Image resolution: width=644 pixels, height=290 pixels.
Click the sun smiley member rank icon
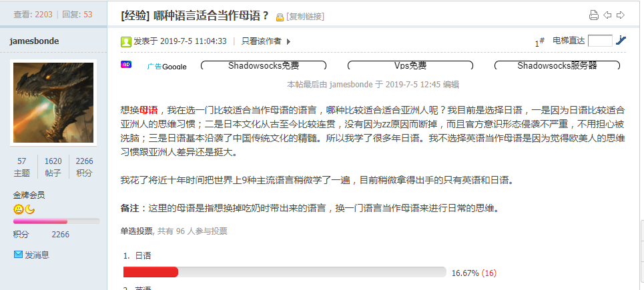coord(18,209)
